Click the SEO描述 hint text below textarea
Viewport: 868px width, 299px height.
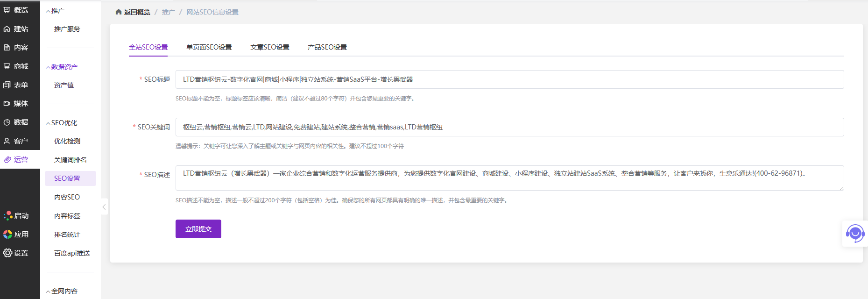pos(342,200)
